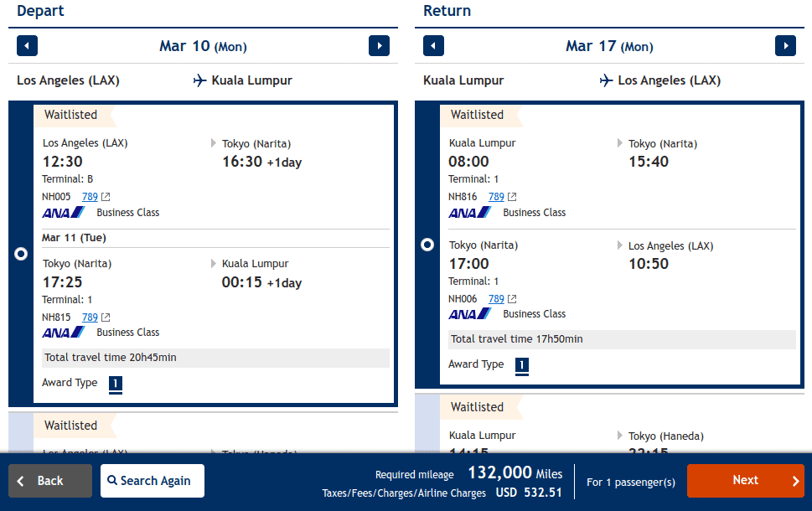Click Award Type 1 badge on return

[x=522, y=365]
